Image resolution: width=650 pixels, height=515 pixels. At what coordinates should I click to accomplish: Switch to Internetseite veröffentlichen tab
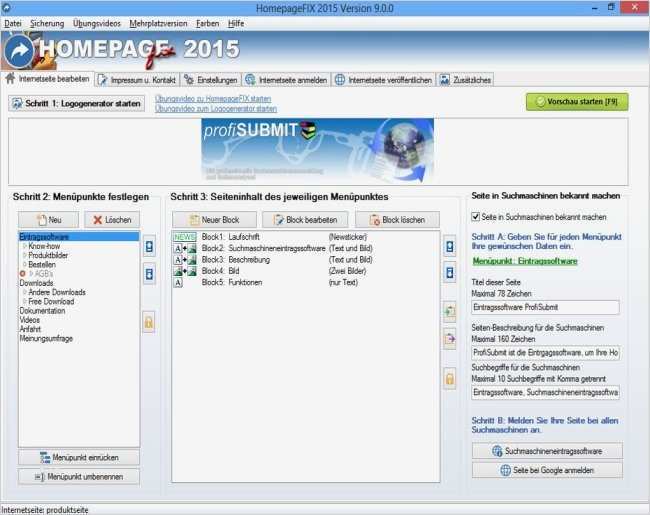pos(383,80)
